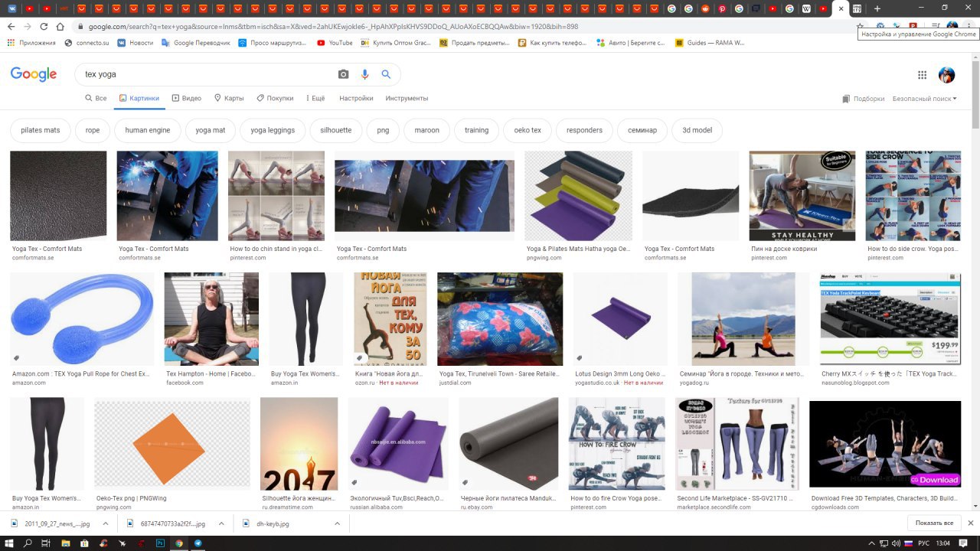Screen dimensions: 980x551
Task: Switch to the Pinterest browser tab
Action: click(x=722, y=8)
